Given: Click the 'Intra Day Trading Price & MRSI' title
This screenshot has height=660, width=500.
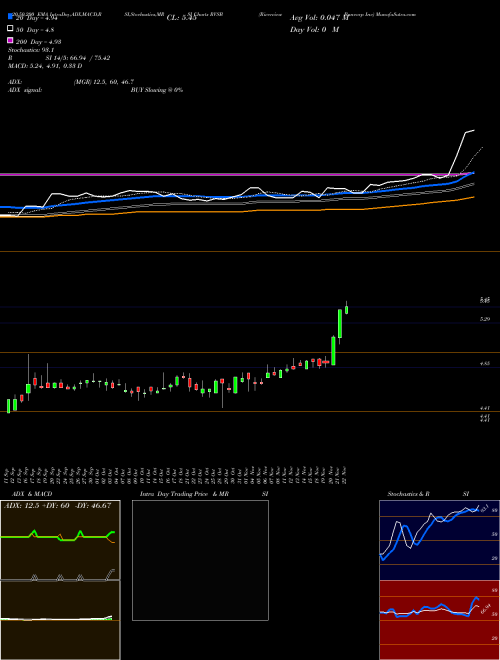Looking at the screenshot, I should click(204, 494).
